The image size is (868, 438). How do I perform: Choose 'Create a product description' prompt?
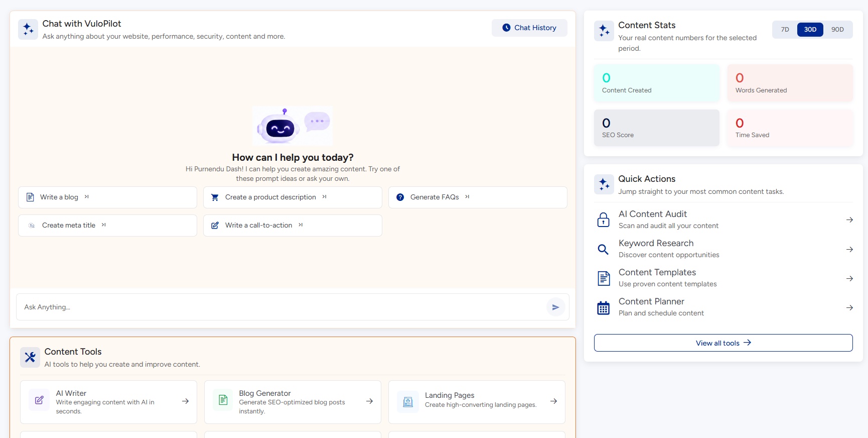(293, 197)
